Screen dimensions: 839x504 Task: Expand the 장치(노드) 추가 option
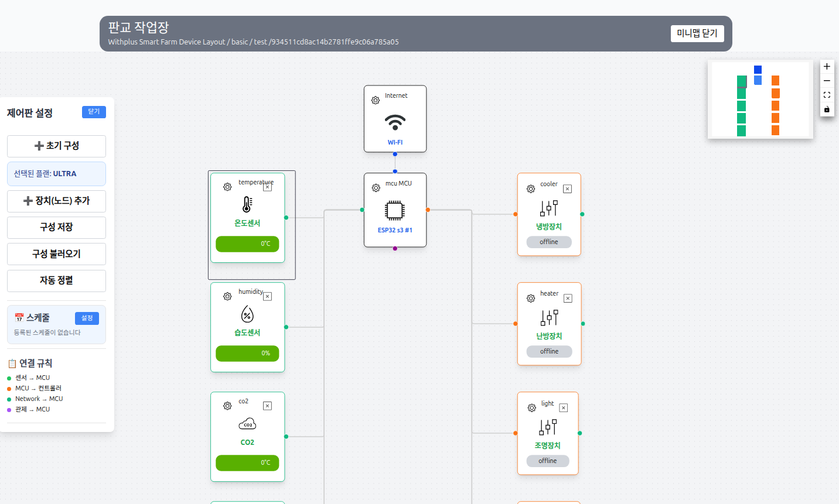(x=56, y=201)
